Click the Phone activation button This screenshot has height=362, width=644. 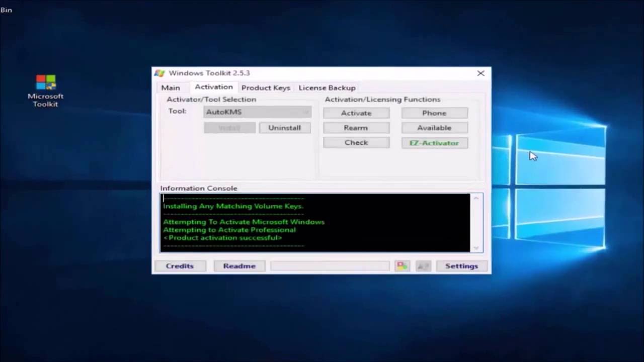[x=434, y=113]
